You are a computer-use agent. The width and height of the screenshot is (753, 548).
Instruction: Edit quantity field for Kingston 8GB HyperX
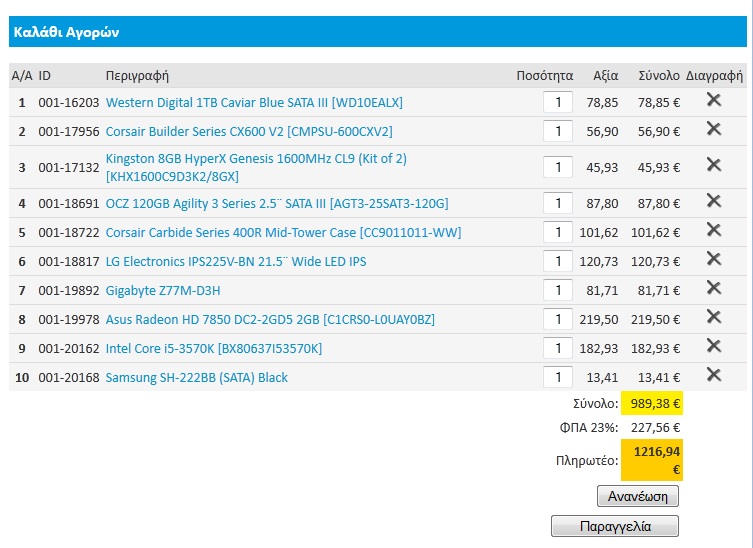(558, 167)
